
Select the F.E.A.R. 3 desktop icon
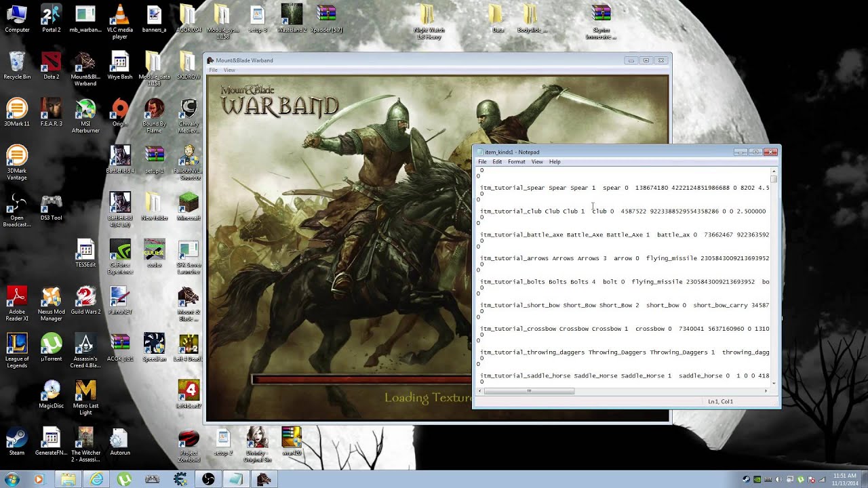(x=51, y=113)
